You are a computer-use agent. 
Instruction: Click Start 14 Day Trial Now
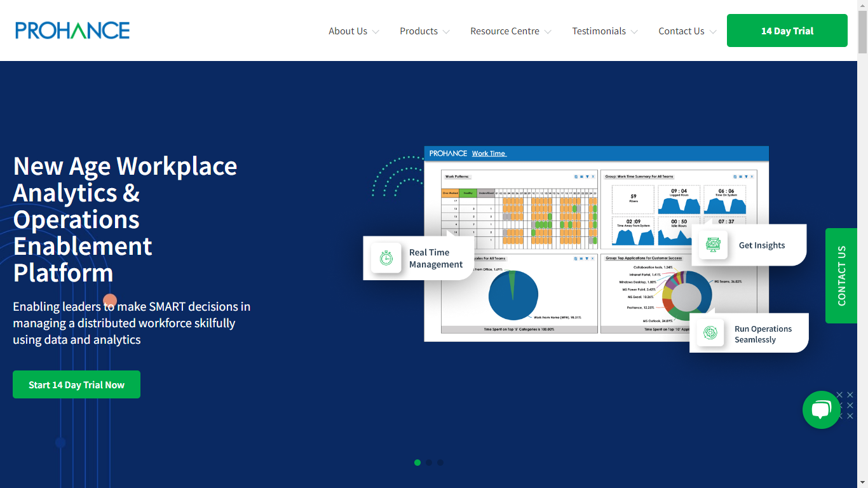coord(76,384)
